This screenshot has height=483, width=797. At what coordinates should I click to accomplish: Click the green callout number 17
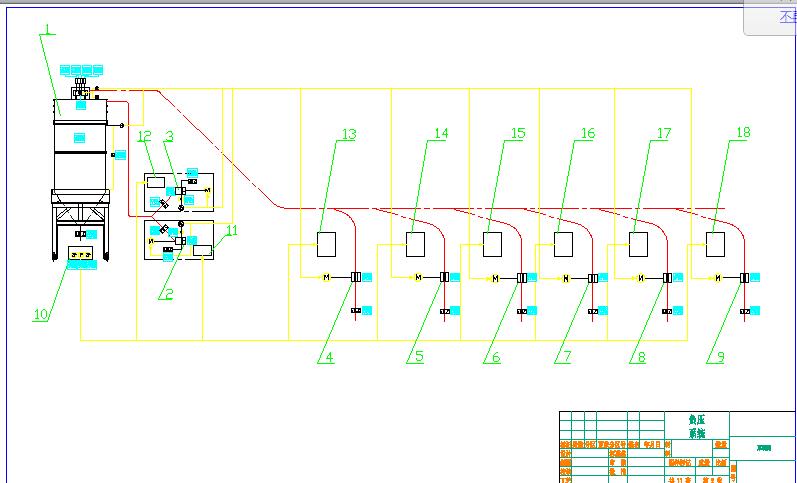point(664,133)
